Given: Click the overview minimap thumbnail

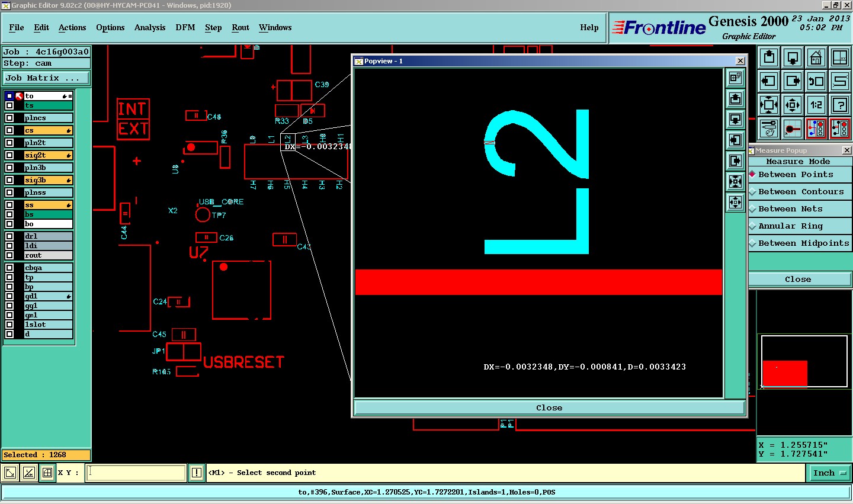Looking at the screenshot, I should [804, 362].
